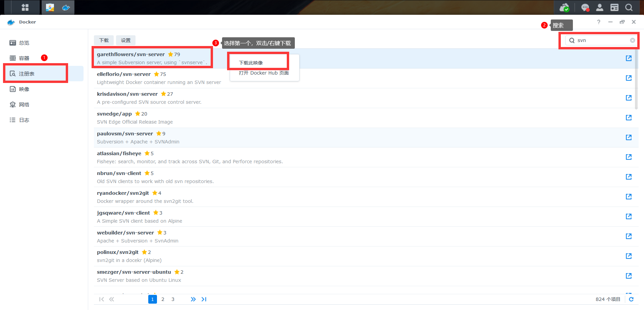Image resolution: width=644 pixels, height=310 pixels.
Task: Open the Docker app icon in taskbar
Action: 66,7
